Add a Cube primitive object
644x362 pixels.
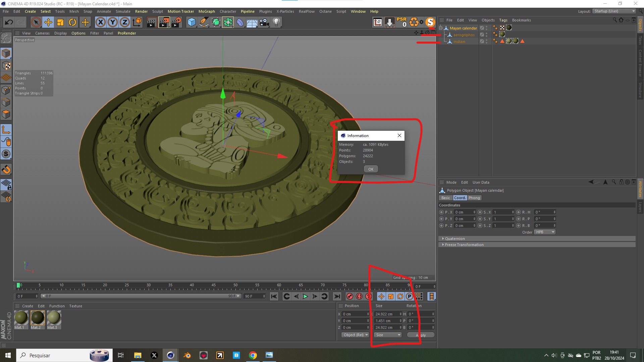click(192, 22)
